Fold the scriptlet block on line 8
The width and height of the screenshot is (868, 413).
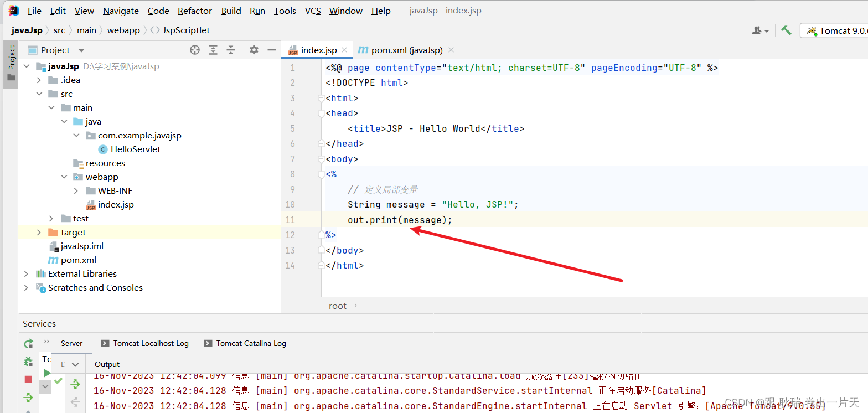321,174
